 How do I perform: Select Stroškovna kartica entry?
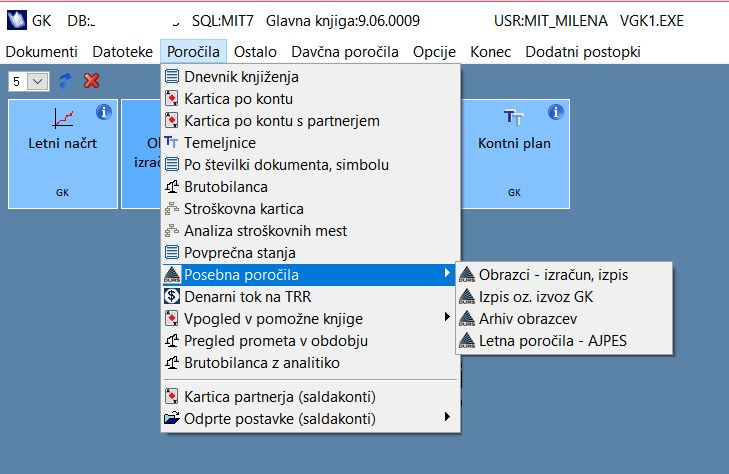(311, 208)
